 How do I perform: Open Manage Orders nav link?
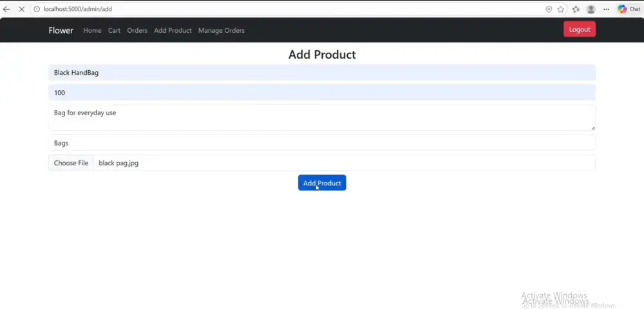(222, 30)
